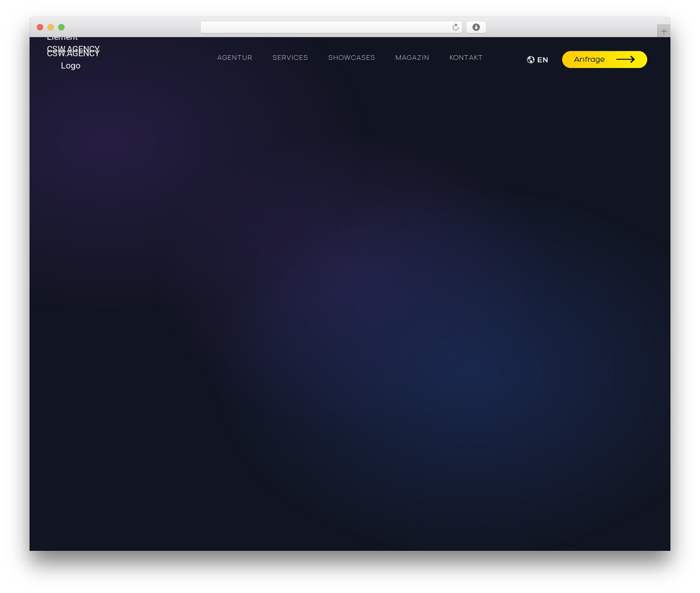Image resolution: width=700 pixels, height=593 pixels.
Task: Click the arrow on the Anfrage button
Action: click(626, 59)
